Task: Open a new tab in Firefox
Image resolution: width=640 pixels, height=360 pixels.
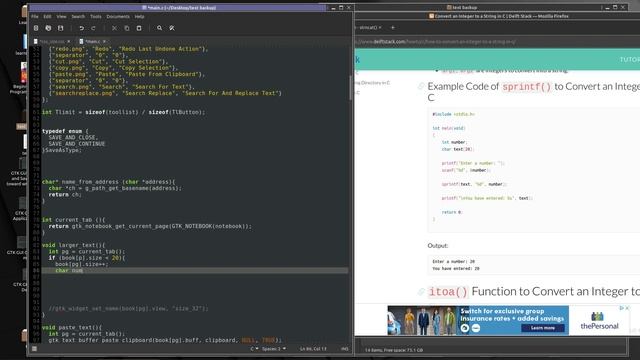Action: 393,28
